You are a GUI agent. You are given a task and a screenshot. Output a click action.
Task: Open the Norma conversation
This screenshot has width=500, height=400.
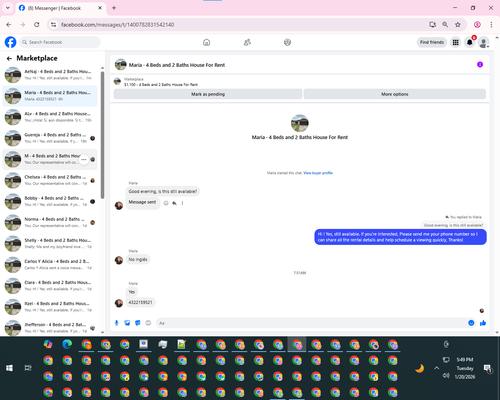coord(50,222)
